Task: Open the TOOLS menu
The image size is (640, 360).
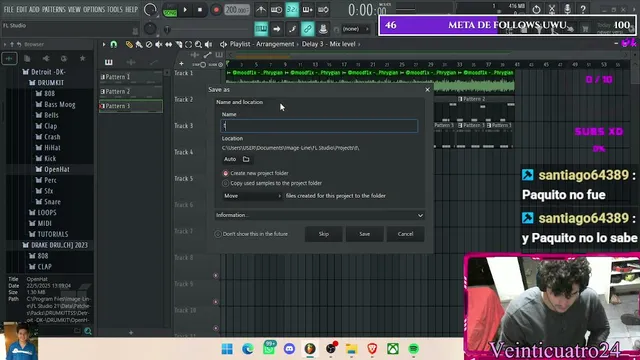Action: 115,9
